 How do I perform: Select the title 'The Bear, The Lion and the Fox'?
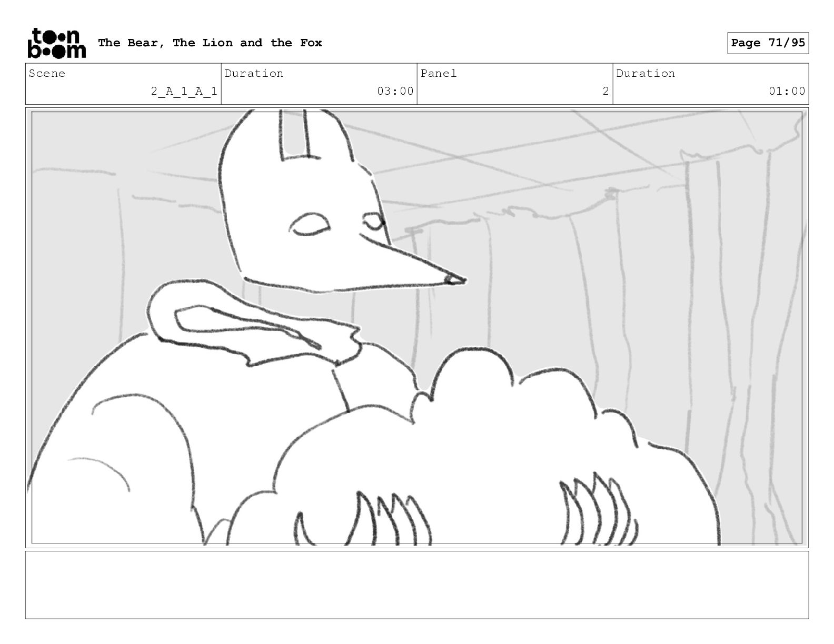coord(210,43)
